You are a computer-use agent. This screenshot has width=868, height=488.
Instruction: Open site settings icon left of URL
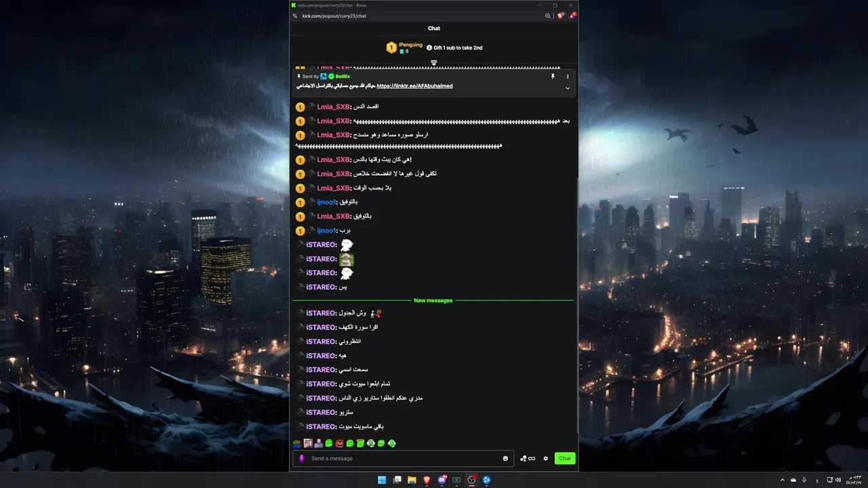(295, 16)
